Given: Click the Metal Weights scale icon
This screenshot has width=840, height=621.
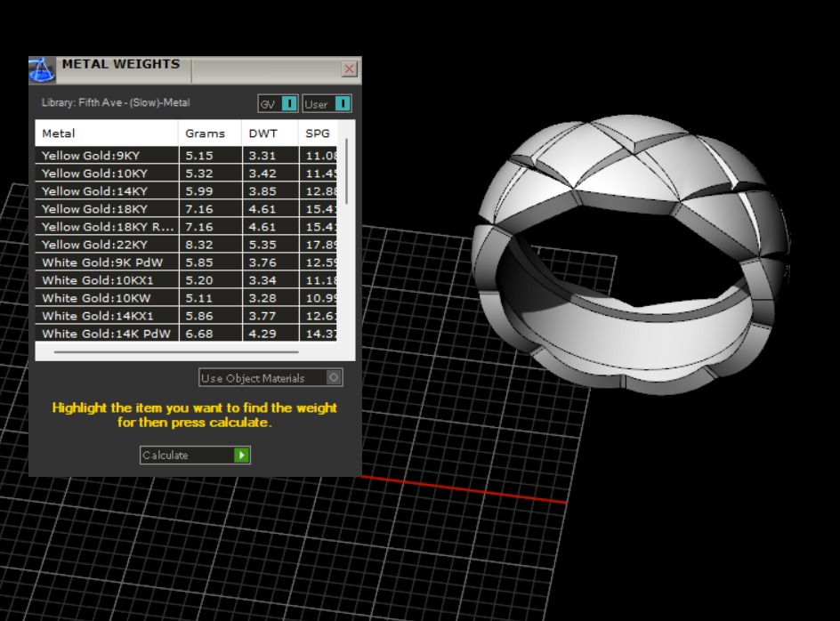Looking at the screenshot, I should click(x=42, y=69).
